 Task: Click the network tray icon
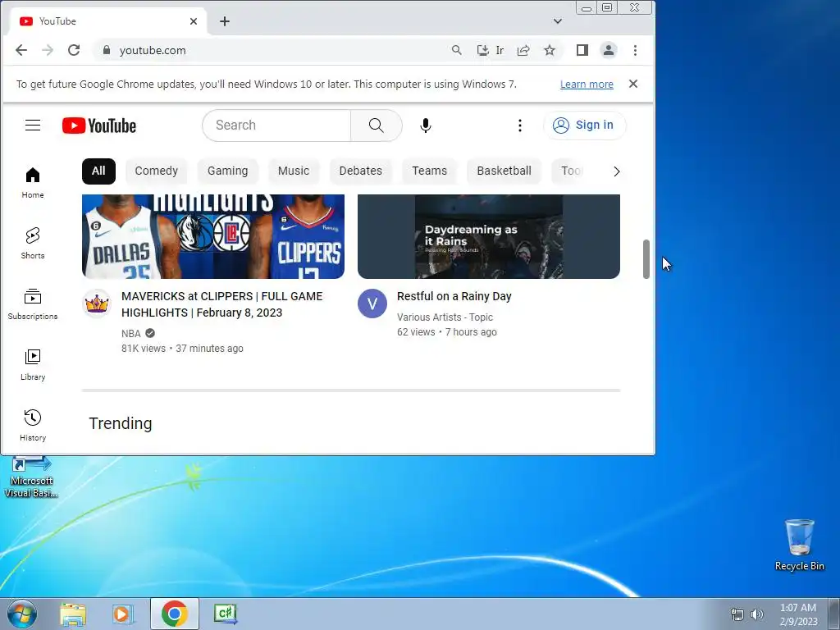point(737,614)
